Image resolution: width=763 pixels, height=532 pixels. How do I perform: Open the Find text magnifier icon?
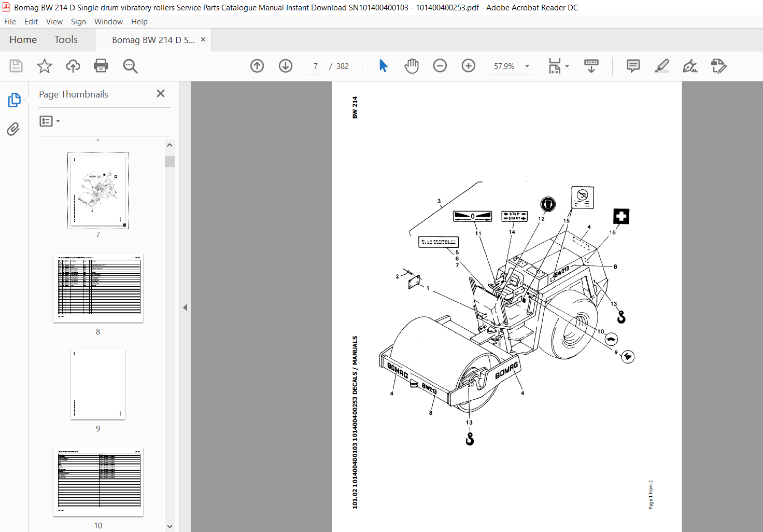[x=130, y=66]
